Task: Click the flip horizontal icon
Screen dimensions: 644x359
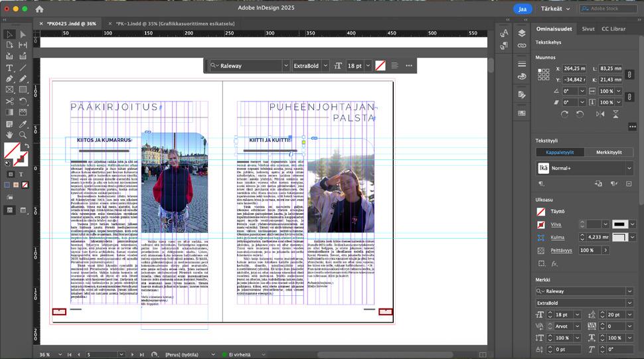Action: [x=600, y=114]
